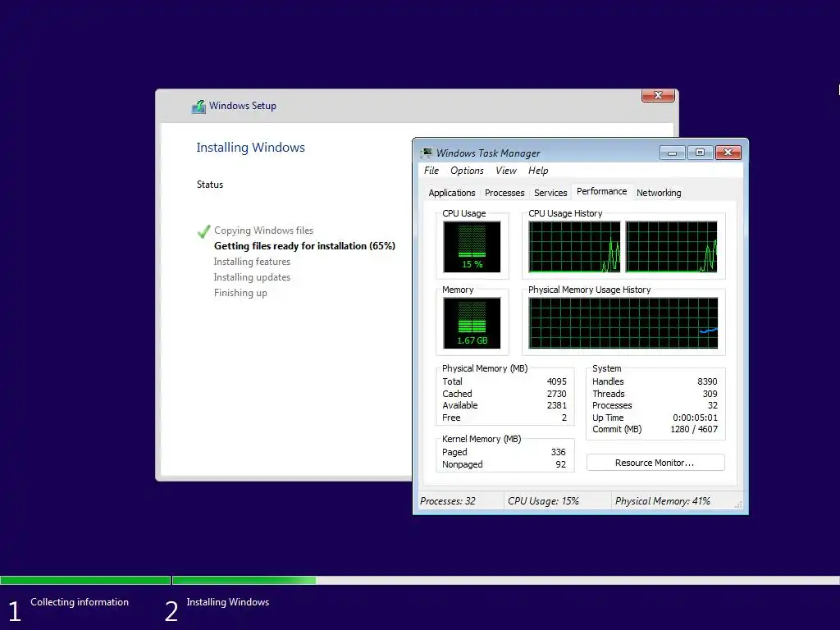Screen dimensions: 840x630
Task: Click the 'Finishing up' status line
Action: tap(240, 293)
